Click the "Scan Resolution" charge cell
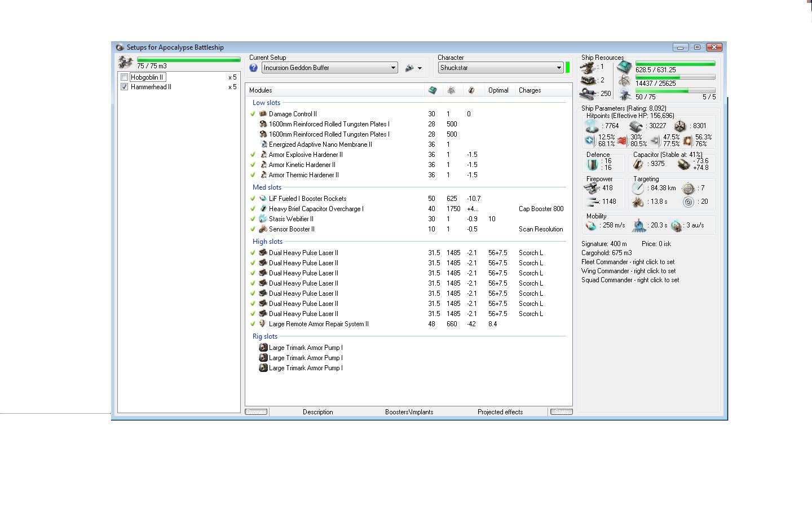The height and width of the screenshot is (508, 812). (x=541, y=229)
